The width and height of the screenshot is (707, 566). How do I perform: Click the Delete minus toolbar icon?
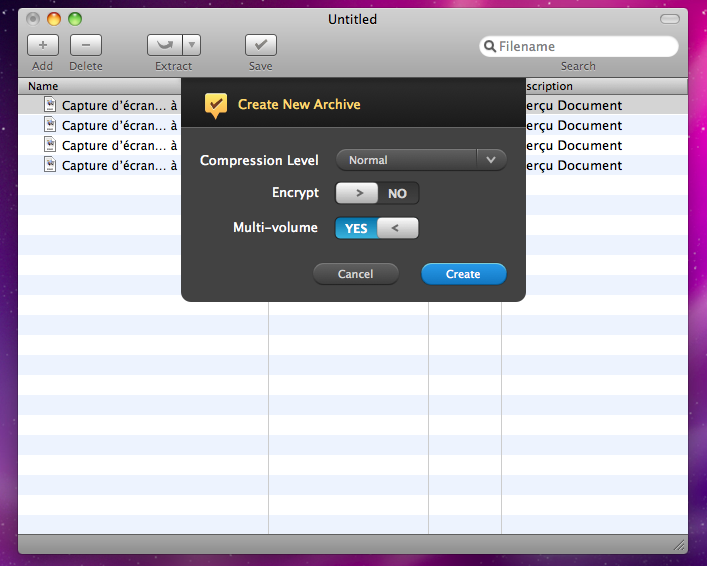[x=86, y=45]
